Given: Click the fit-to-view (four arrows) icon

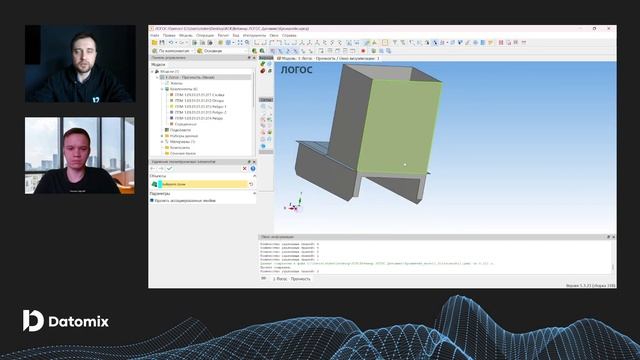Looking at the screenshot, I should [240, 42].
